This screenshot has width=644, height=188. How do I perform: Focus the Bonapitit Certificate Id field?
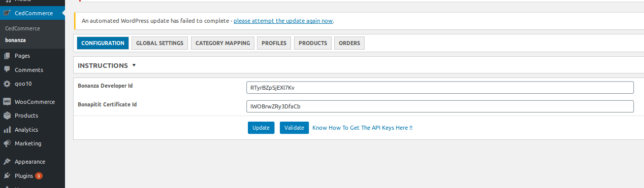440,106
